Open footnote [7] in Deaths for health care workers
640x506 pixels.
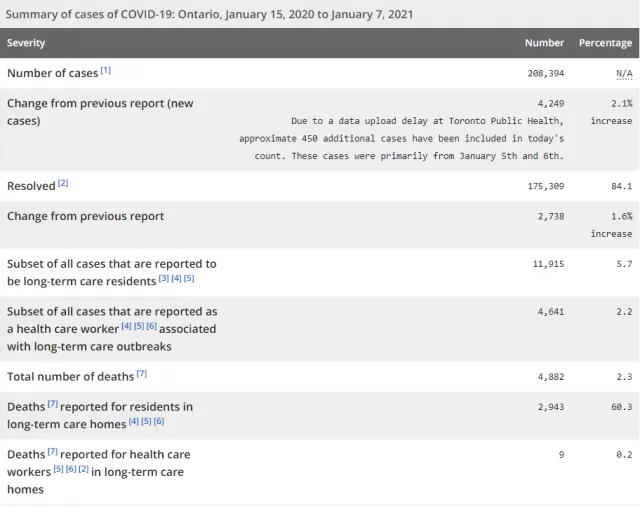point(53,452)
